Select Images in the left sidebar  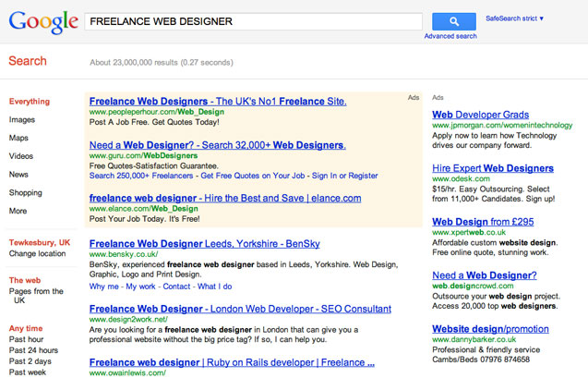tap(22, 120)
